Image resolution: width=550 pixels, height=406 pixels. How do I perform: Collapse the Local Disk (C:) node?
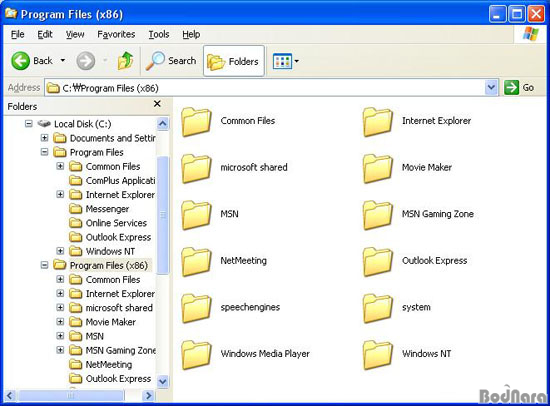tap(29, 124)
